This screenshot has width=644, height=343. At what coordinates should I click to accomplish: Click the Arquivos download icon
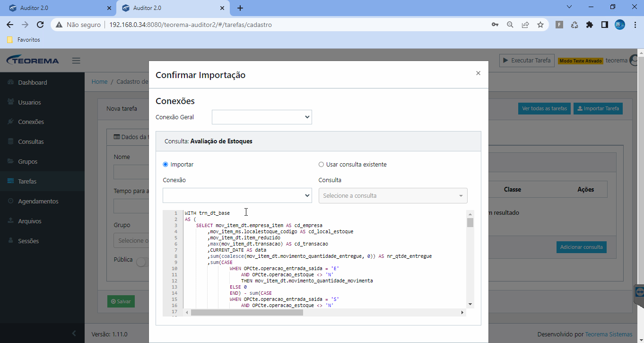[11, 221]
